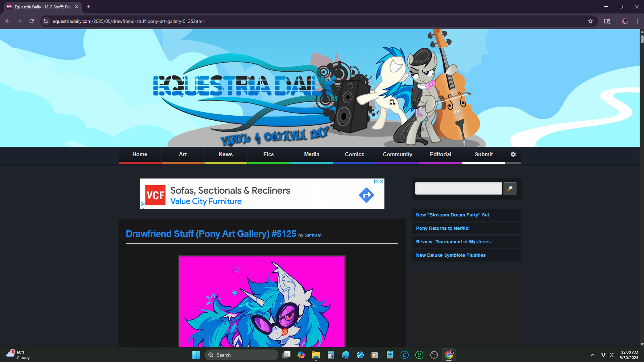Open Wi-Fi network settings in tray
The image size is (644, 362).
(603, 355)
